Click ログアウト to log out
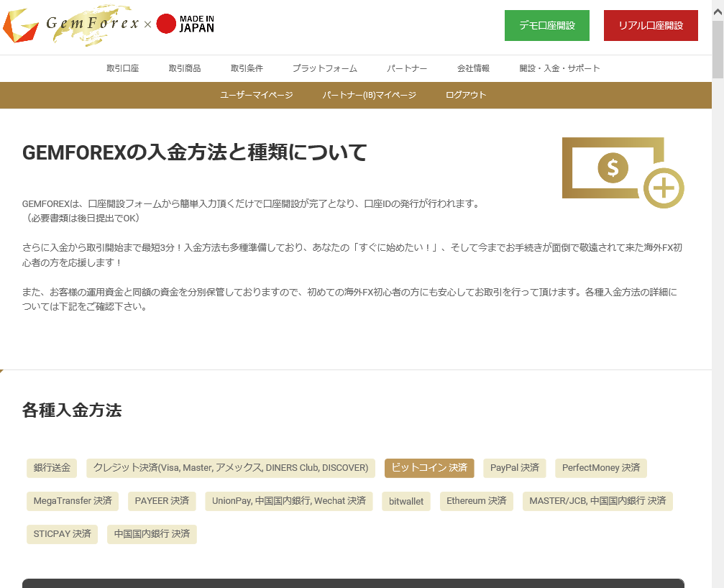This screenshot has height=588, width=724. pyautogui.click(x=465, y=95)
